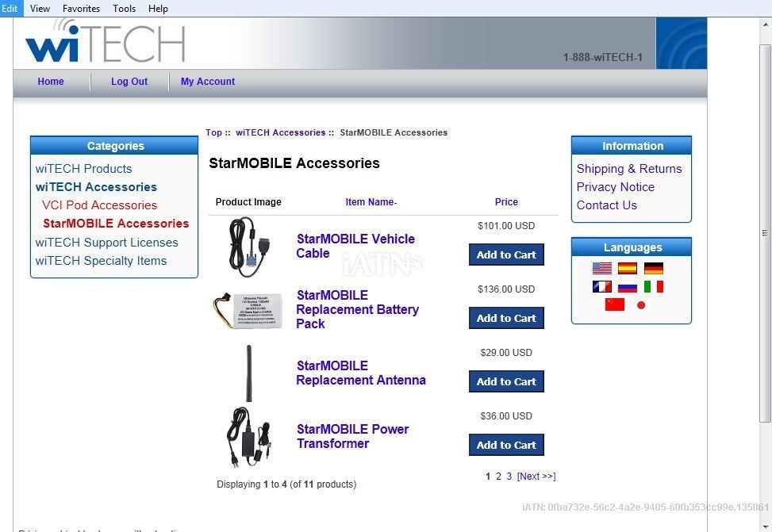
Task: Click the vertical page scrollbar
Action: [x=765, y=233]
